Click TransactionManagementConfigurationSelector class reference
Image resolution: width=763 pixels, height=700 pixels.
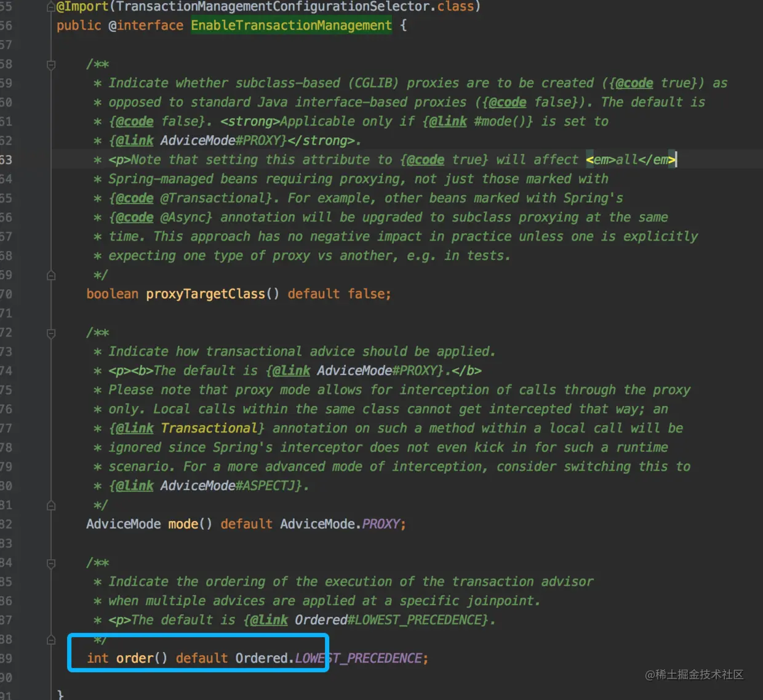[273, 7]
